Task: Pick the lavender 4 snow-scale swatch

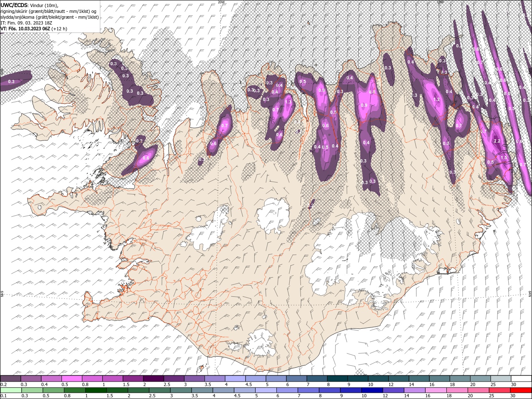Action: pyautogui.click(x=235, y=379)
